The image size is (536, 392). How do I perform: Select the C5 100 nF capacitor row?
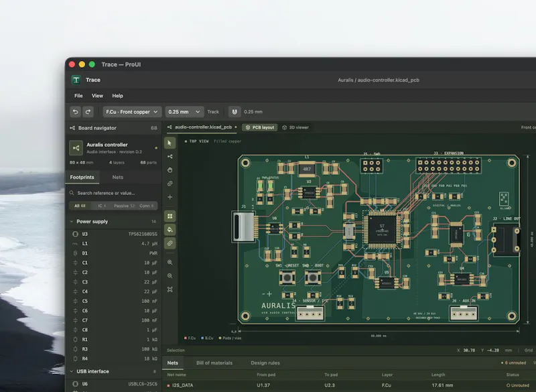113,301
